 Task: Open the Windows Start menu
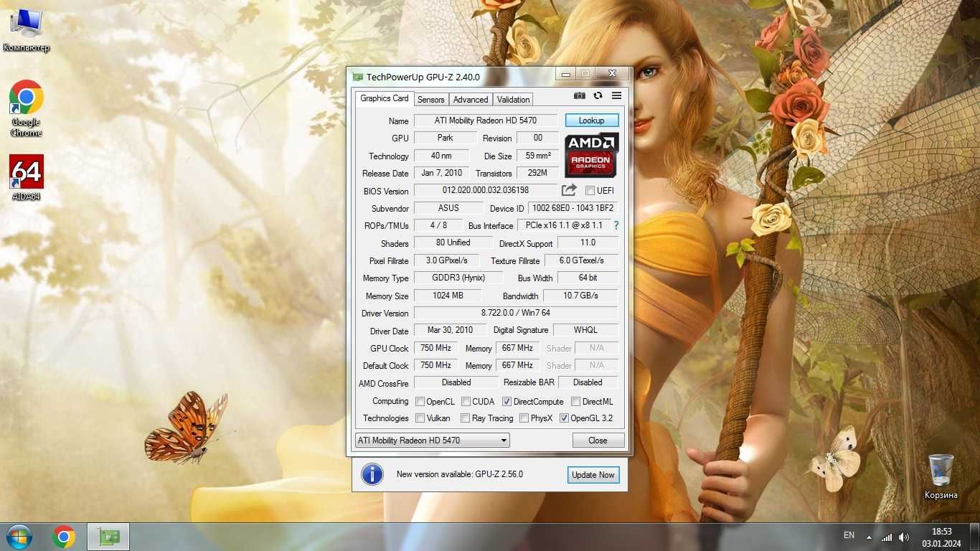19,537
